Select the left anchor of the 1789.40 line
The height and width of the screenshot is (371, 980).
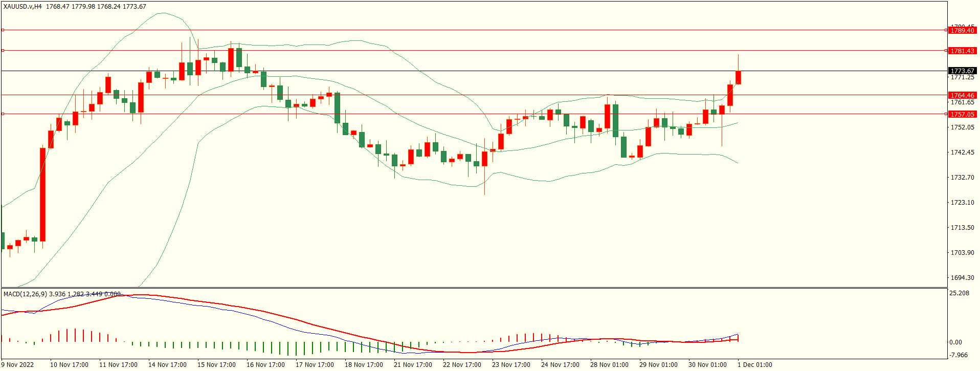(x=3, y=30)
